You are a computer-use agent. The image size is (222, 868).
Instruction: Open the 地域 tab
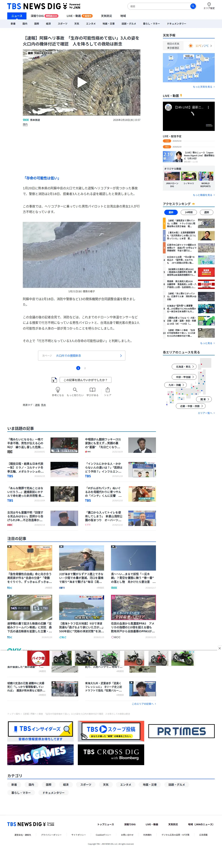(123, 16)
